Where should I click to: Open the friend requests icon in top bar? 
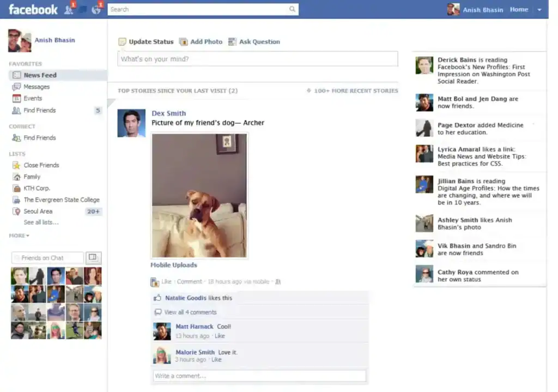(68, 10)
